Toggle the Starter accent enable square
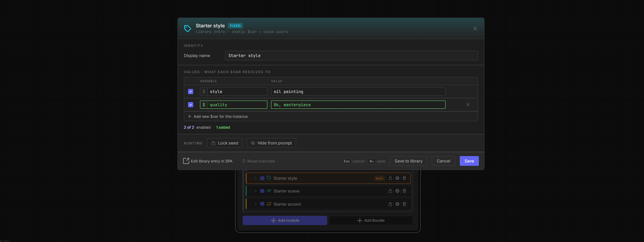644x242 pixels. click(x=262, y=204)
